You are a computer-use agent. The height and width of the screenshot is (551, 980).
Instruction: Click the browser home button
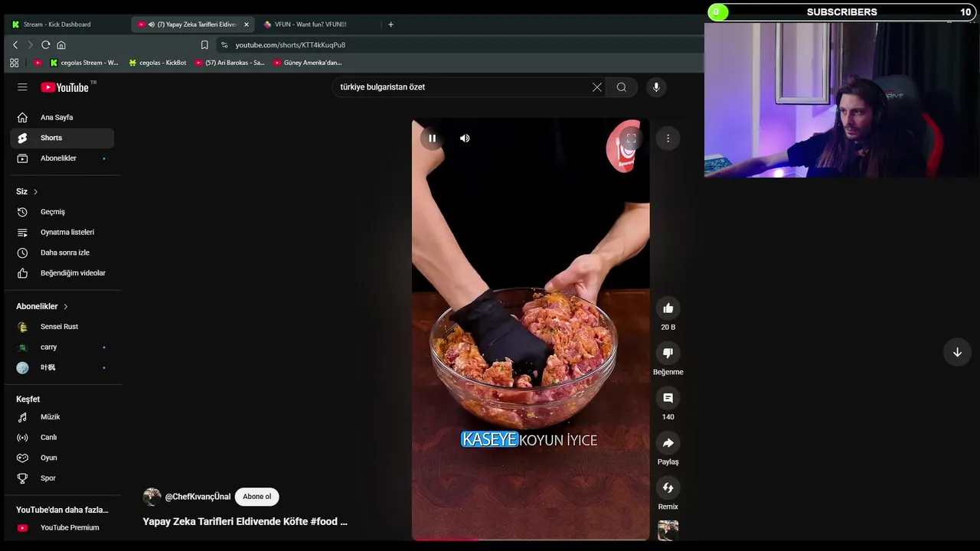point(61,45)
